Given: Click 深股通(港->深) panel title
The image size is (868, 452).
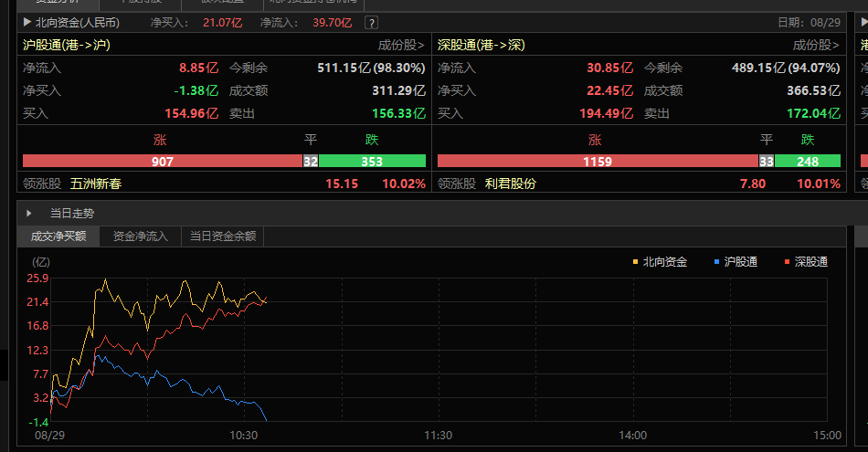Looking at the screenshot, I should point(481,45).
